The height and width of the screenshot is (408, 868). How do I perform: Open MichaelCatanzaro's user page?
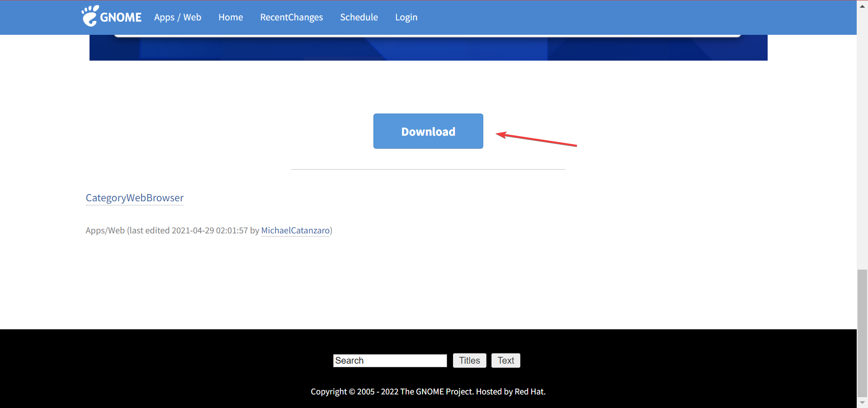295,231
